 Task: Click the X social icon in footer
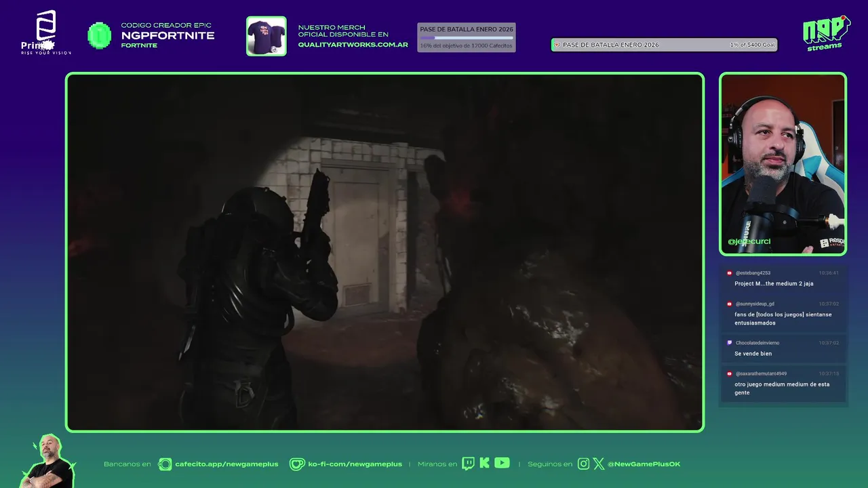[x=599, y=464]
